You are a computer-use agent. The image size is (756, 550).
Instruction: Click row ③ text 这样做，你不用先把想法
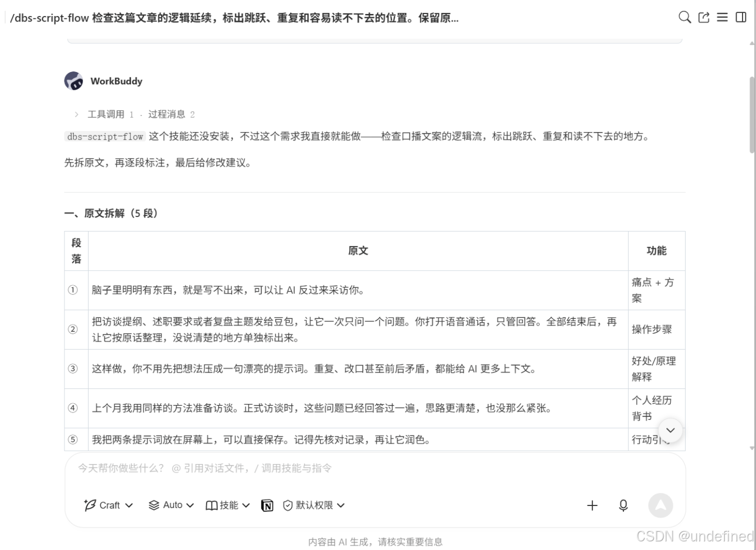[315, 369]
